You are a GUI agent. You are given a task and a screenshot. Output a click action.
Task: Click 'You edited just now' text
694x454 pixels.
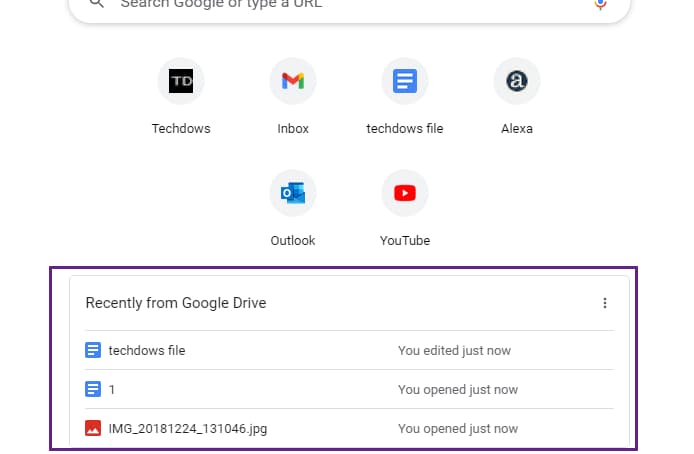point(454,350)
